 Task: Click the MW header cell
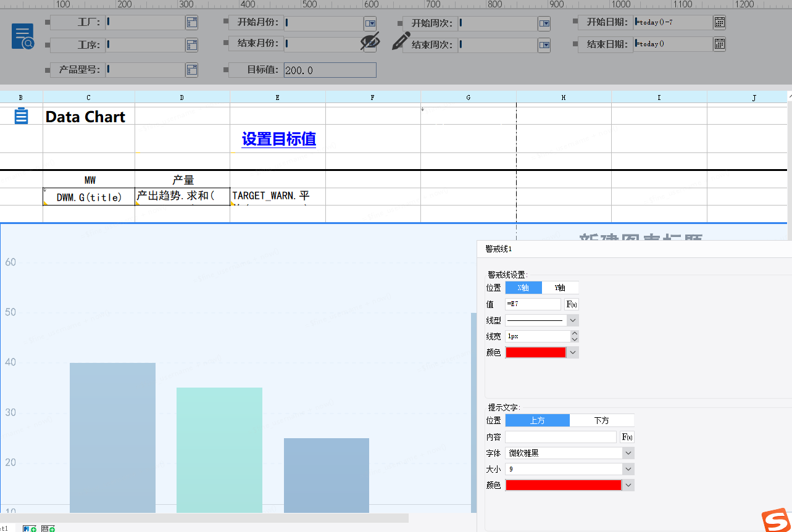coord(89,180)
